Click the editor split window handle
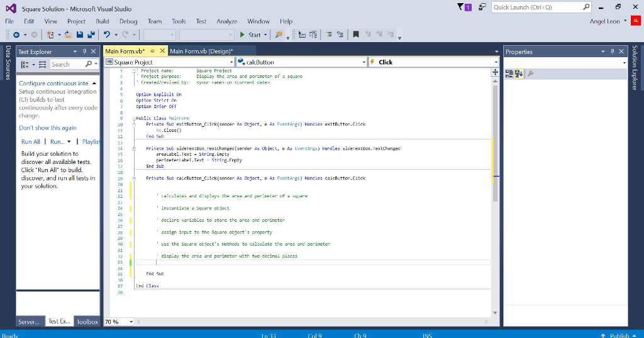644x338 pixels. tap(496, 72)
